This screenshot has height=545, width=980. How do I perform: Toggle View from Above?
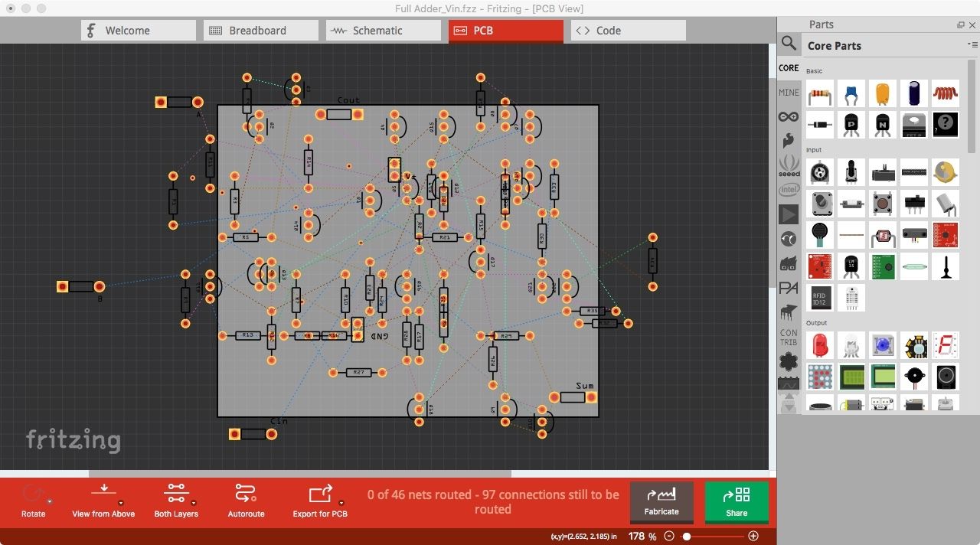pos(103,499)
